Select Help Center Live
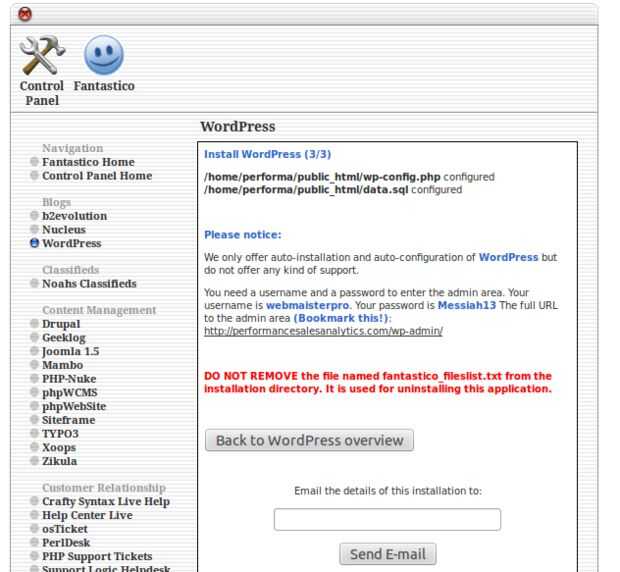The image size is (620, 572). [87, 515]
